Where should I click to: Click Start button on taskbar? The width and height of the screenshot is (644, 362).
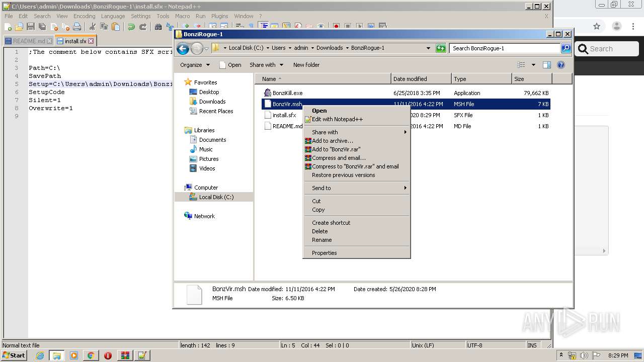tap(14, 355)
